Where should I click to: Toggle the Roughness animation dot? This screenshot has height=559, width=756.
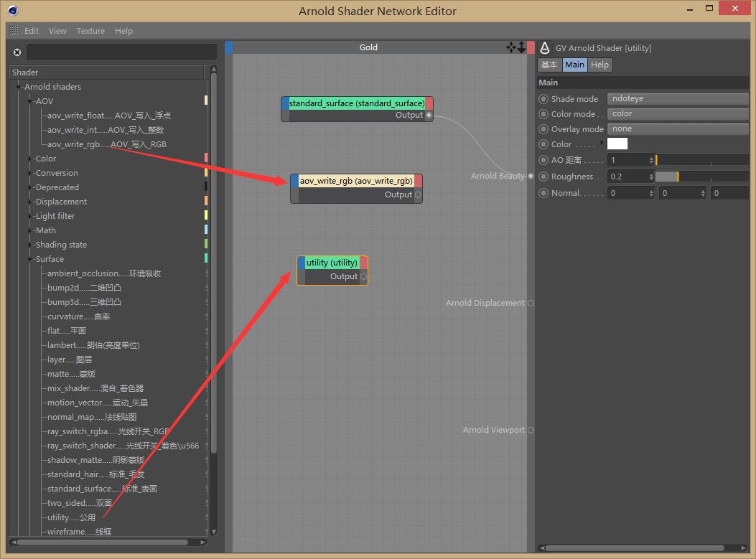(543, 177)
